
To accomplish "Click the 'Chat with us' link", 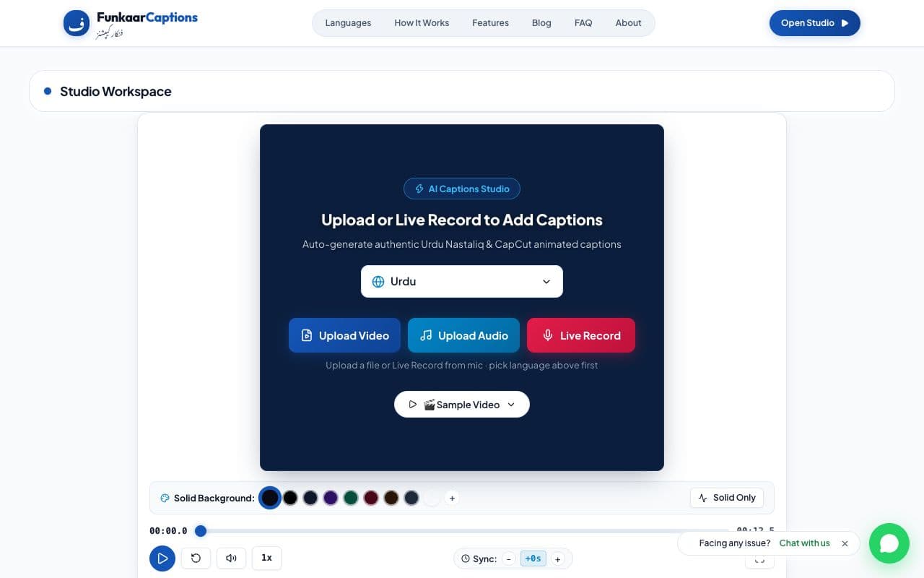I will click(804, 543).
